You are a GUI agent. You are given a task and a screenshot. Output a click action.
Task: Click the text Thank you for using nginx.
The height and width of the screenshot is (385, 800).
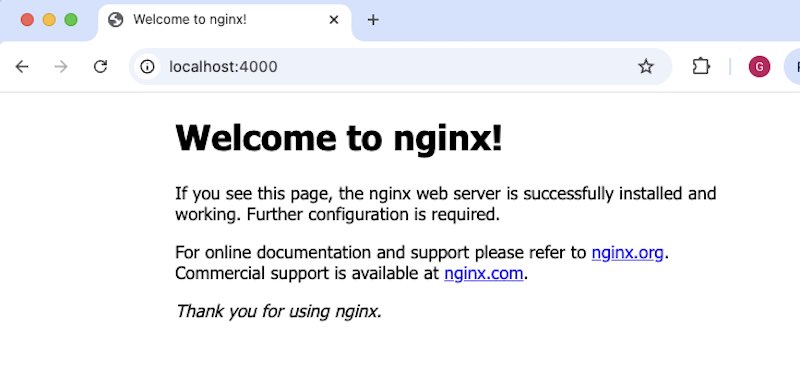coord(279,311)
